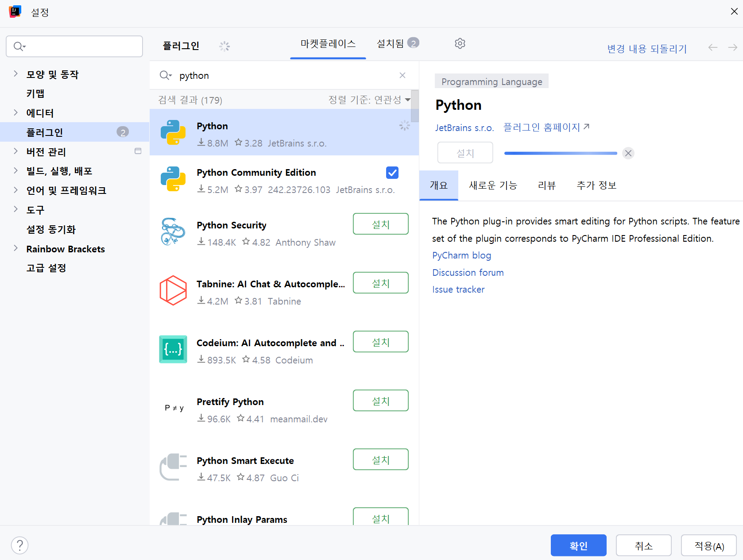The image size is (743, 560).
Task: Expand the 모양 및 동작 tree node
Action: coord(15,73)
